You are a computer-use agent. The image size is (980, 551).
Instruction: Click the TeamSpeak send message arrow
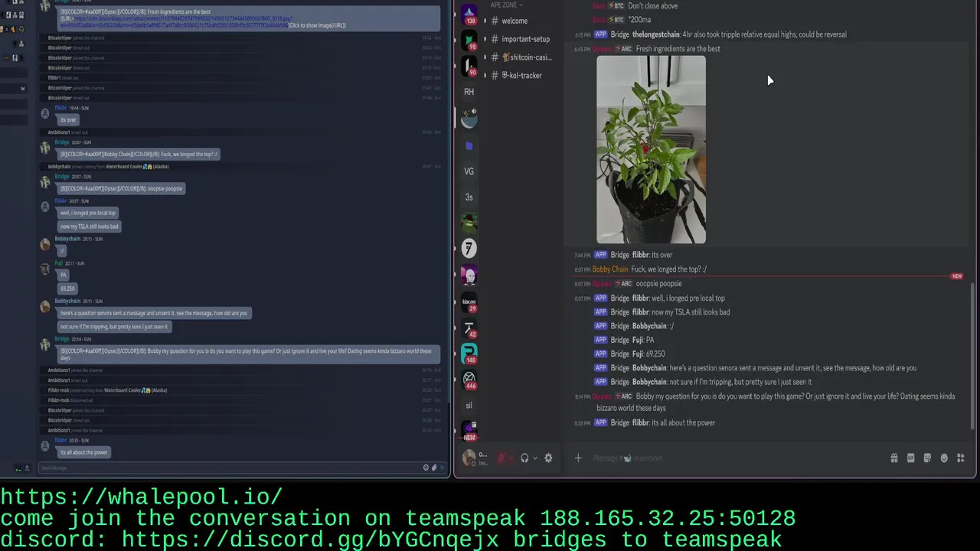tap(442, 468)
